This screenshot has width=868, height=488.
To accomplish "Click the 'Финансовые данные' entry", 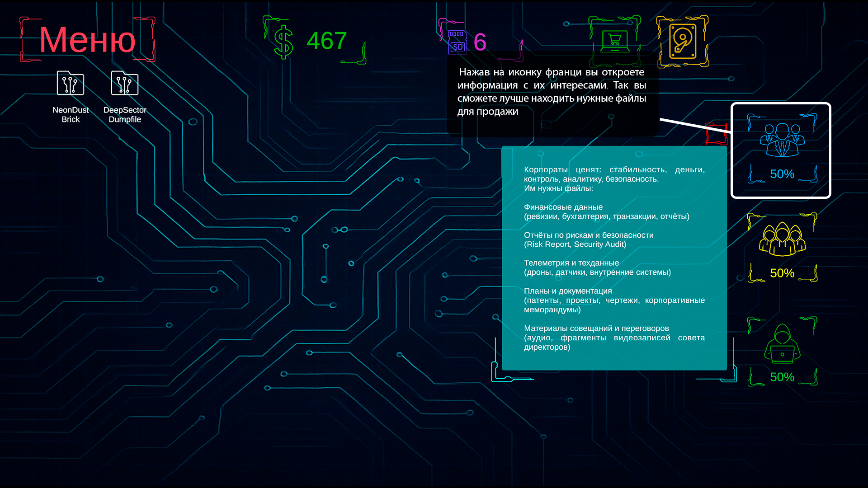I will 563,207.
